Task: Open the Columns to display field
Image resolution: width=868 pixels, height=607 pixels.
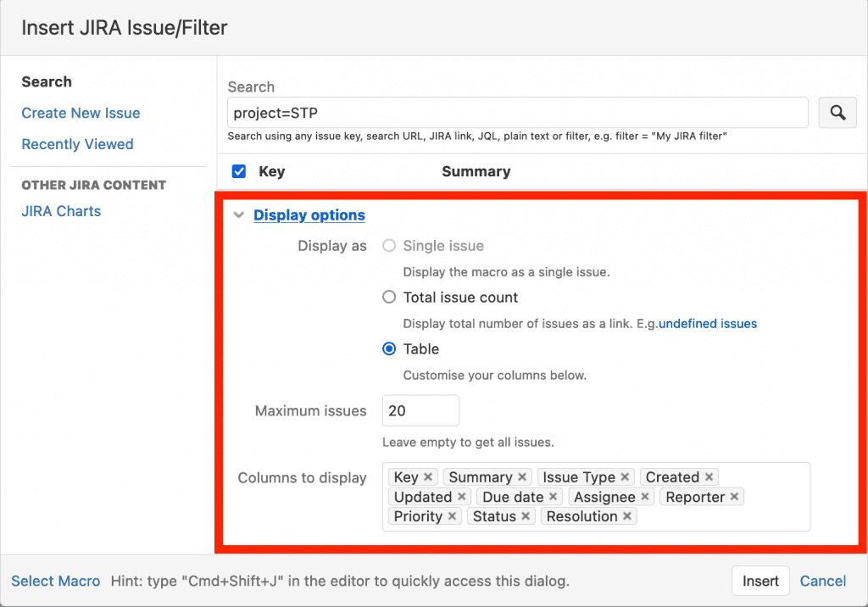Action: pos(596,497)
